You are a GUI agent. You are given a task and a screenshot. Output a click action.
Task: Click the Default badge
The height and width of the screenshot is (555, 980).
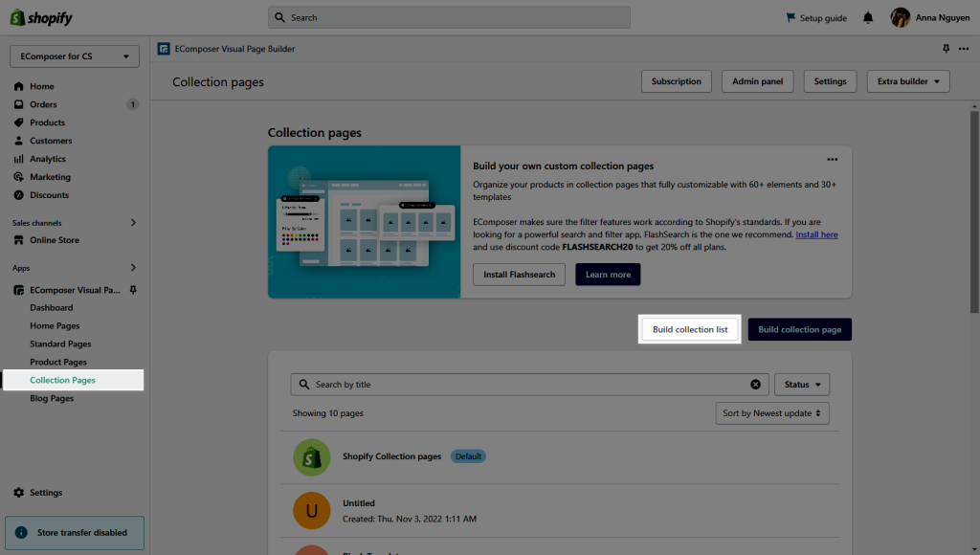click(x=468, y=456)
